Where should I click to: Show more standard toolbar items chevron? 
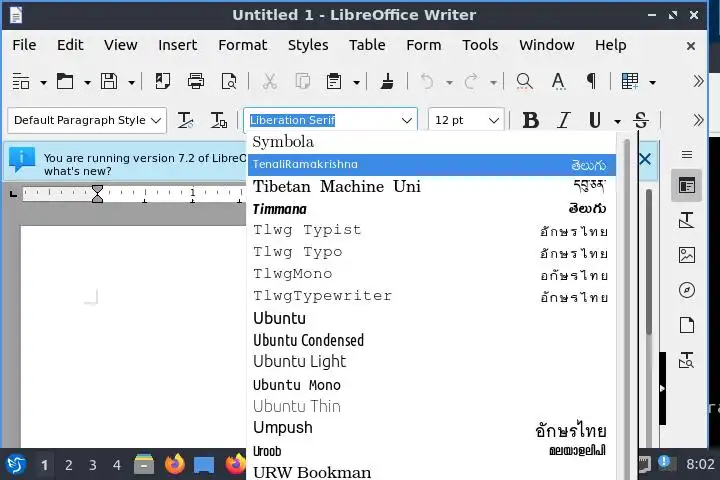(698, 82)
